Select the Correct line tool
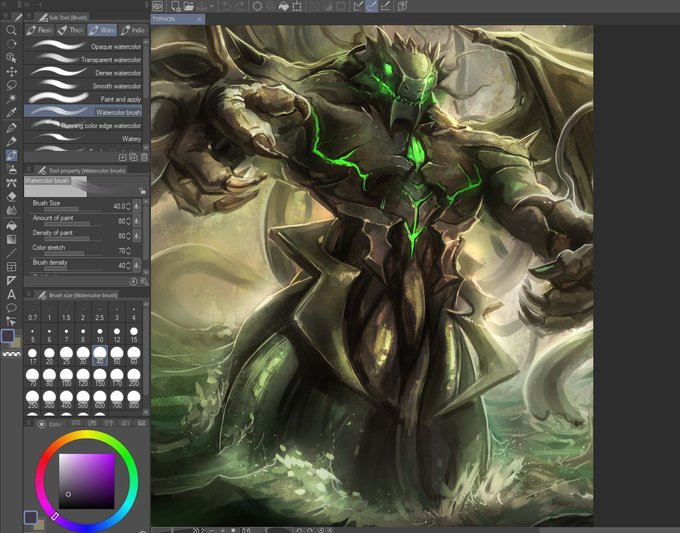Viewport: 680px width, 533px height. [x=11, y=321]
